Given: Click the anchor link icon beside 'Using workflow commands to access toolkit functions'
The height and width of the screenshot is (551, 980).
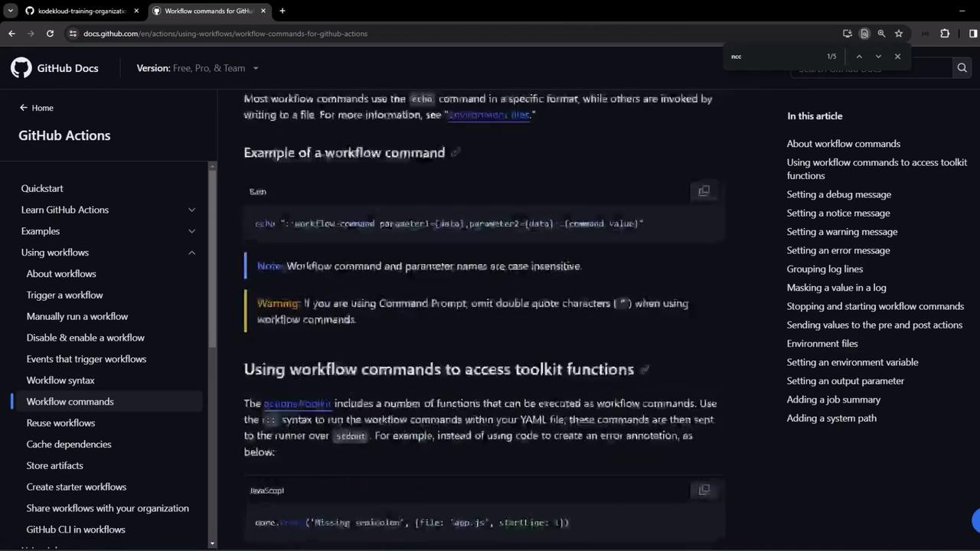Looking at the screenshot, I should [x=645, y=370].
